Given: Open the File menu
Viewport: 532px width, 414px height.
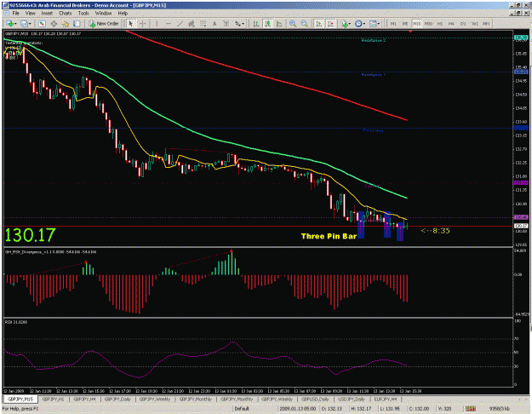Looking at the screenshot, I should [x=15, y=14].
